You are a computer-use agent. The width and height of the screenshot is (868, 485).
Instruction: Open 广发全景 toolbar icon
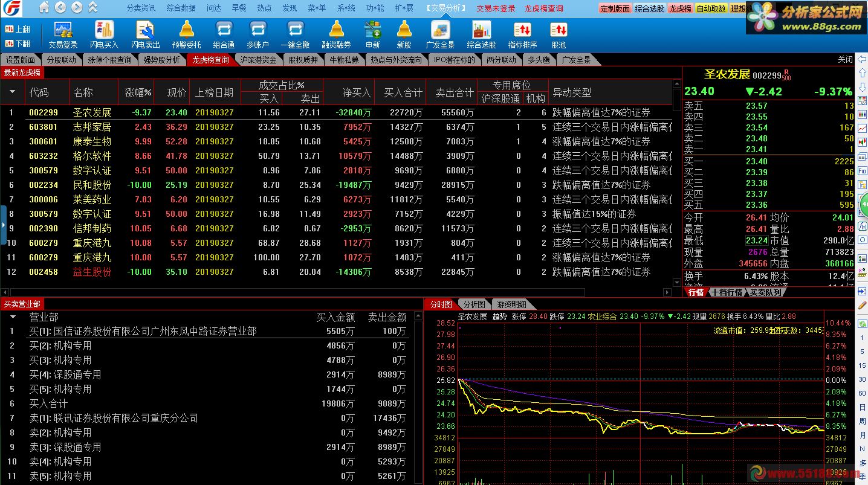pyautogui.click(x=440, y=35)
